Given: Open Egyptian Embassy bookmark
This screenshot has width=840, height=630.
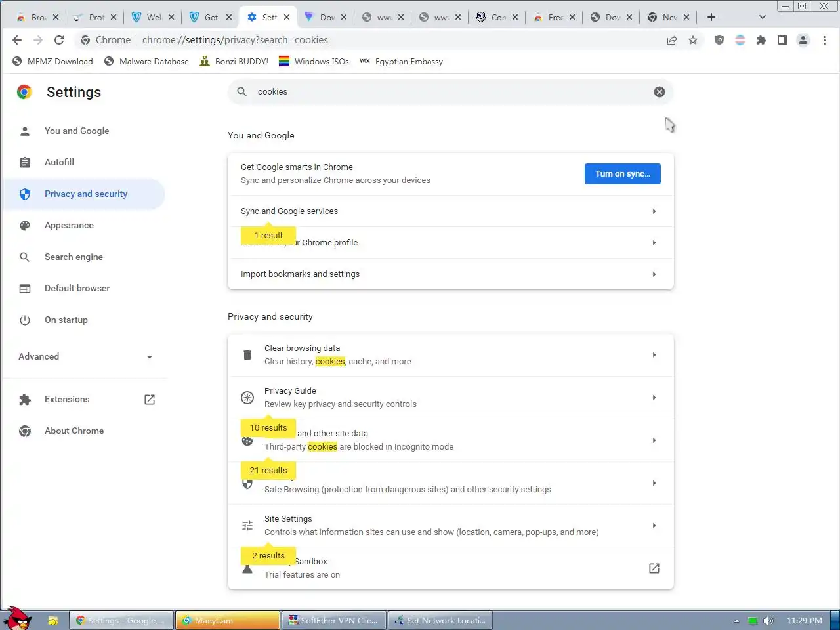Looking at the screenshot, I should (401, 62).
